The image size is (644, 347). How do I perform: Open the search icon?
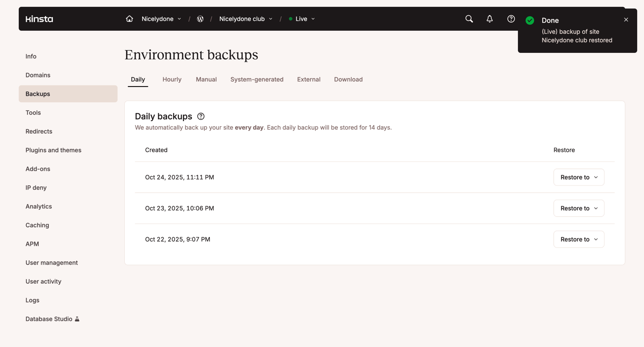469,19
